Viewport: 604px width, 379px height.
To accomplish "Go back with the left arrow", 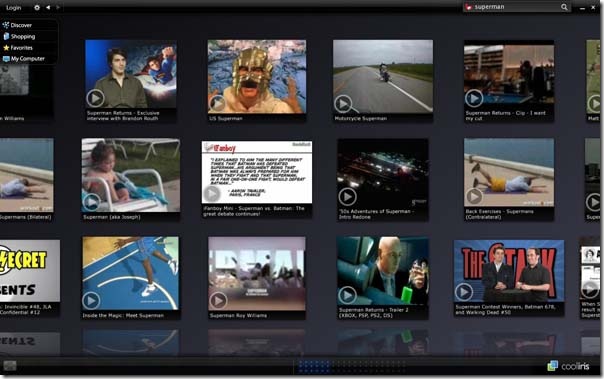I will 48,7.
